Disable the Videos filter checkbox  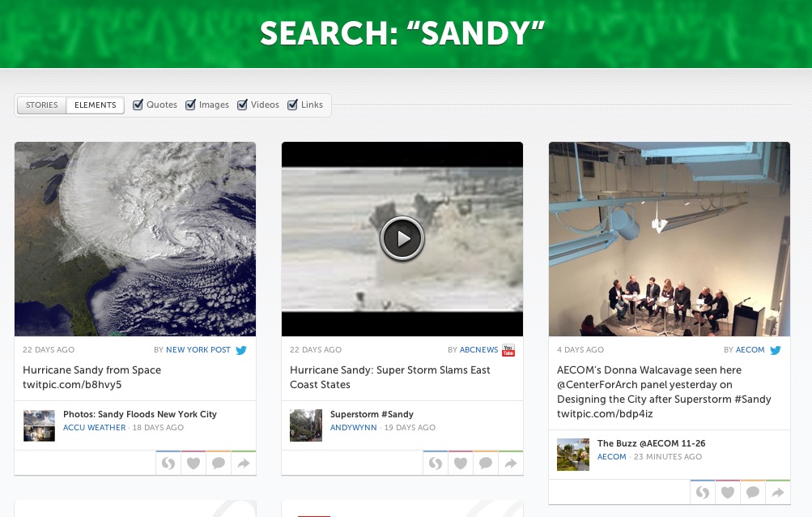coord(242,105)
